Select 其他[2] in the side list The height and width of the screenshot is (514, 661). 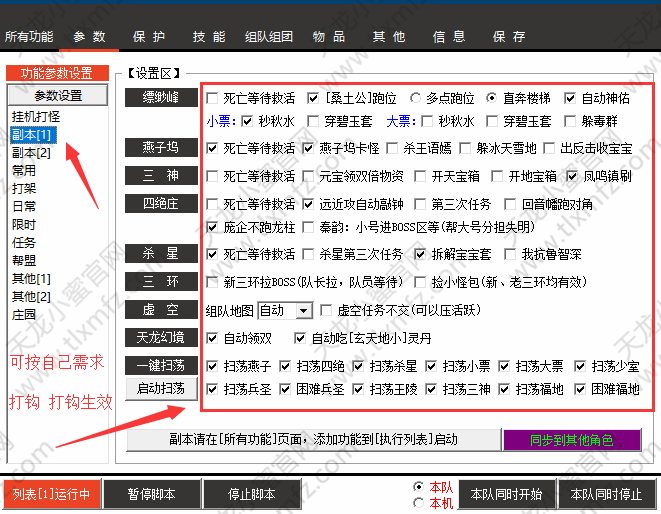click(31, 297)
